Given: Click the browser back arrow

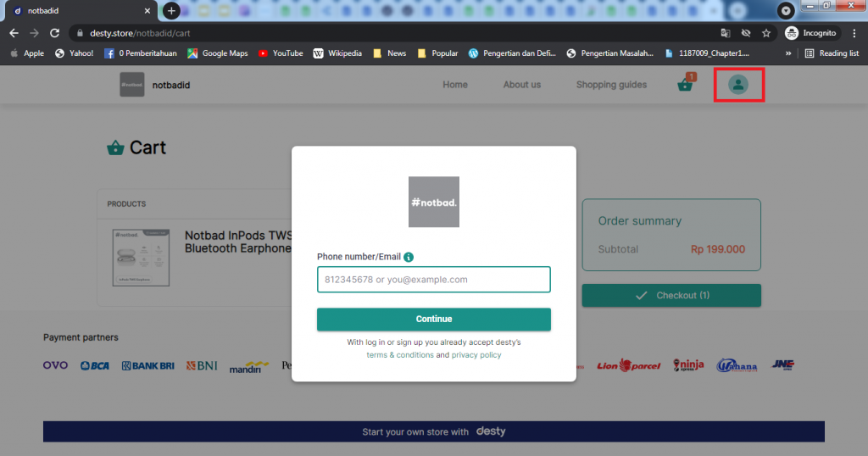Looking at the screenshot, I should click(14, 33).
